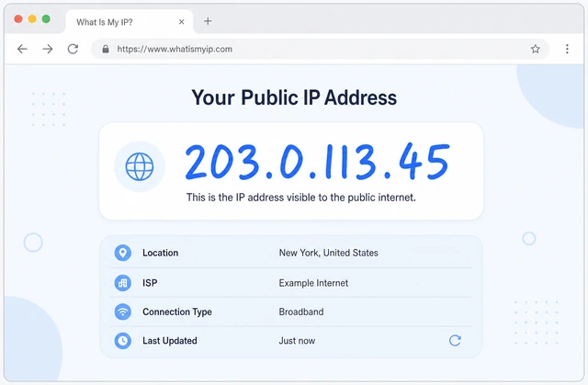The height and width of the screenshot is (385, 588).
Task: Maximize the window with the green button
Action: click(46, 18)
